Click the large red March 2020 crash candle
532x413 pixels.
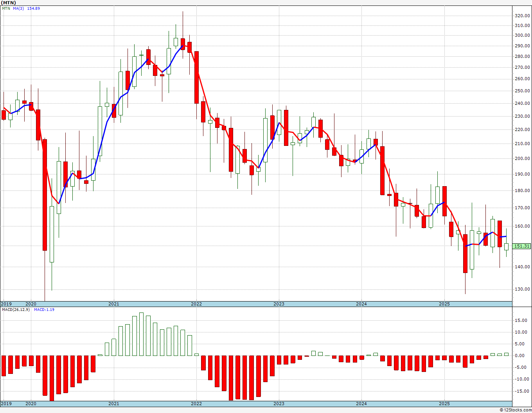pyautogui.click(x=45, y=195)
